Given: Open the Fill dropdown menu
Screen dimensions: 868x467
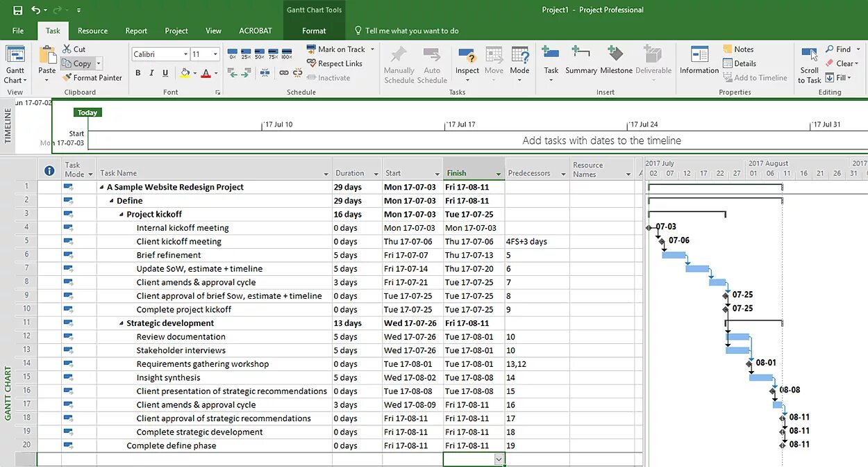Looking at the screenshot, I should 850,78.
